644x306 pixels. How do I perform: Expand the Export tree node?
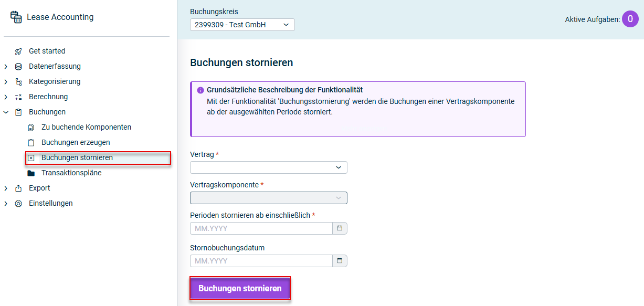tap(6, 188)
